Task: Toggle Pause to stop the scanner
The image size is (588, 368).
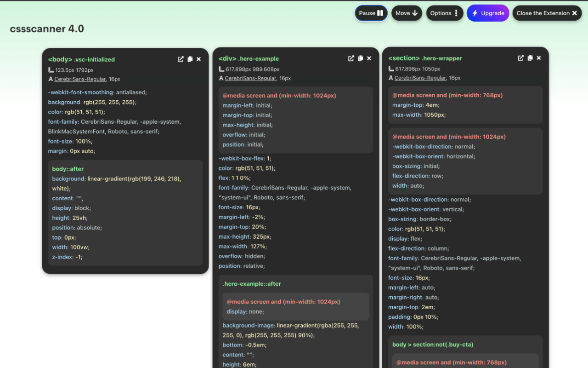Action: pyautogui.click(x=371, y=13)
